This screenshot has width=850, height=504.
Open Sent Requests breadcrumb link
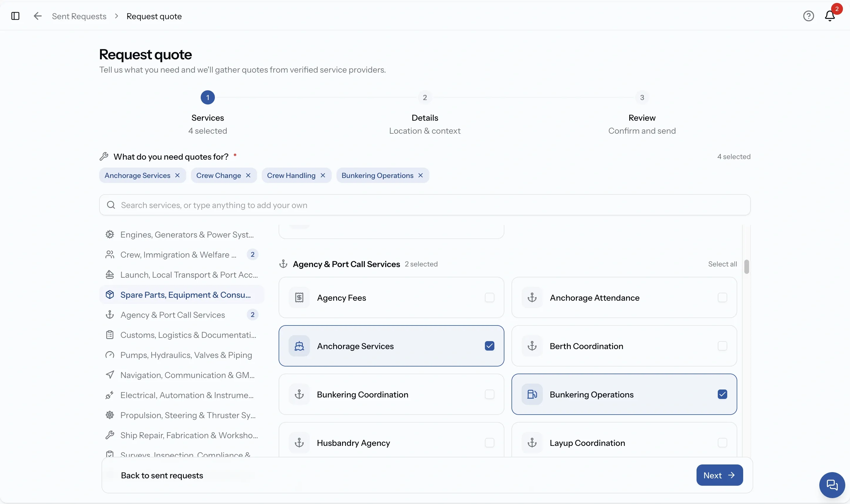point(79,16)
